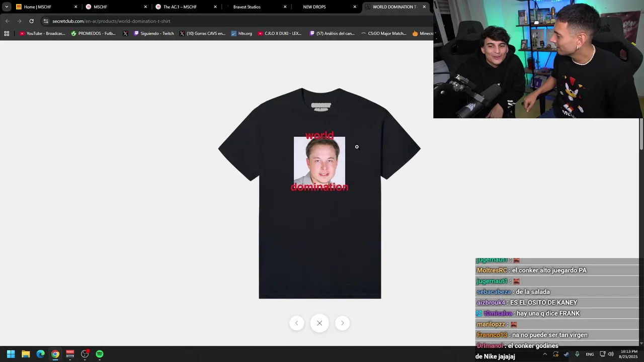Reload the page with refresh icon

pyautogui.click(x=31, y=21)
